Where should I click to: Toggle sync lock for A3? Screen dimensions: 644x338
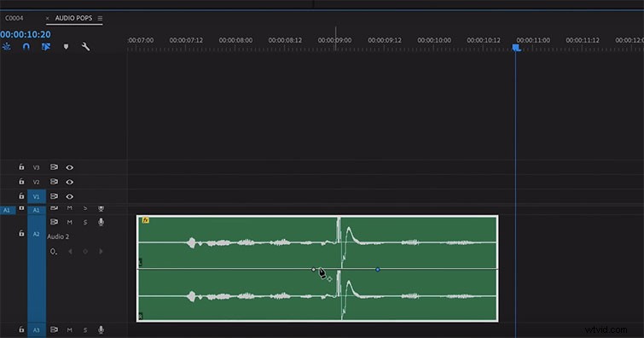(54, 329)
